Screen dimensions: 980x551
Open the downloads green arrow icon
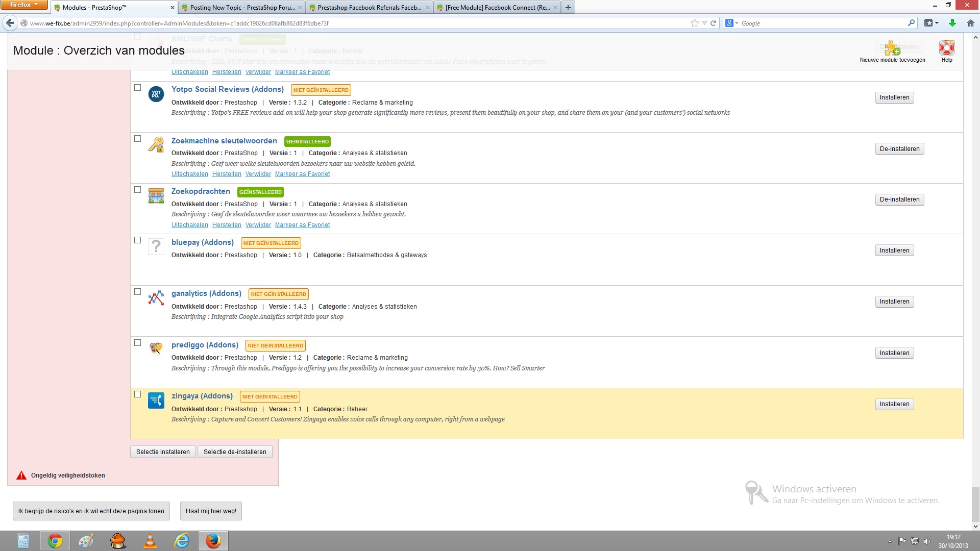[x=952, y=23]
